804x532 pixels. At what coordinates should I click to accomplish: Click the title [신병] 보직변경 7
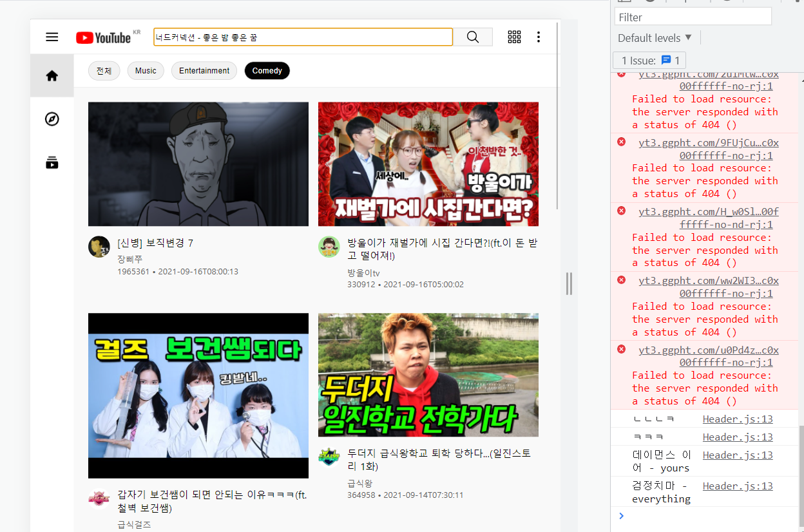[x=155, y=243]
